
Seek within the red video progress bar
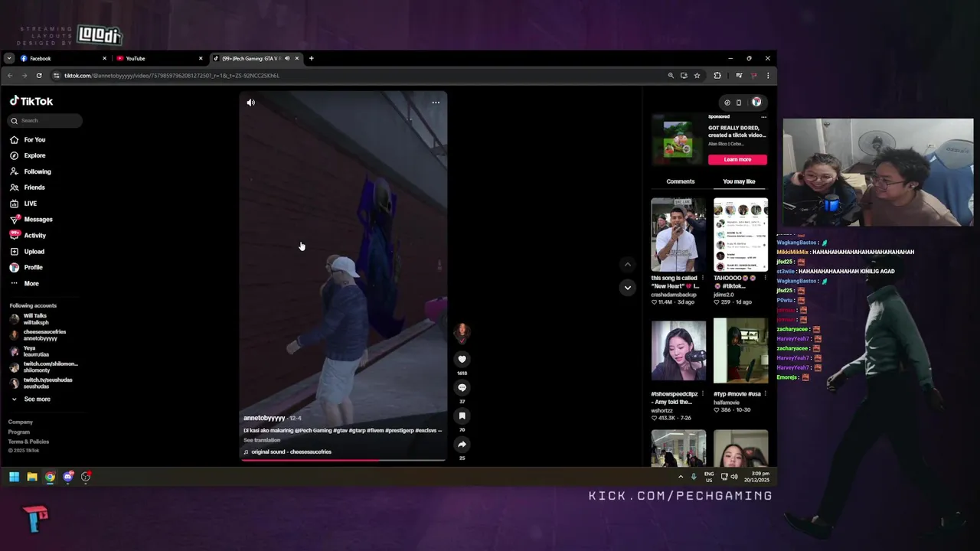pyautogui.click(x=343, y=460)
